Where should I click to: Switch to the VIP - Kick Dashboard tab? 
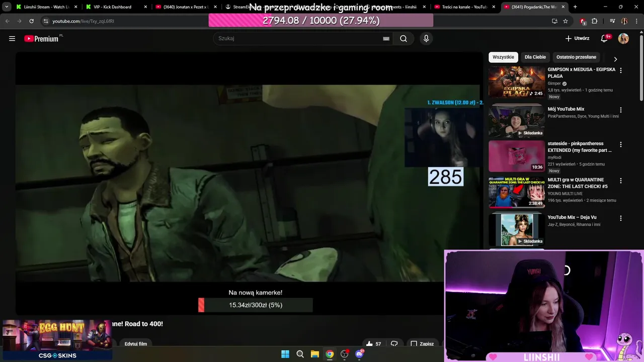(116, 7)
